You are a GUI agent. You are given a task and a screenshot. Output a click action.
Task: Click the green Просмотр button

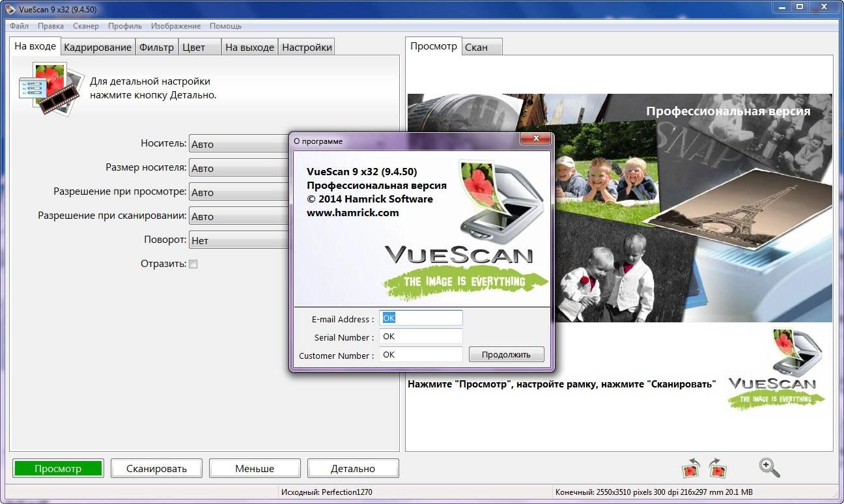(58, 468)
